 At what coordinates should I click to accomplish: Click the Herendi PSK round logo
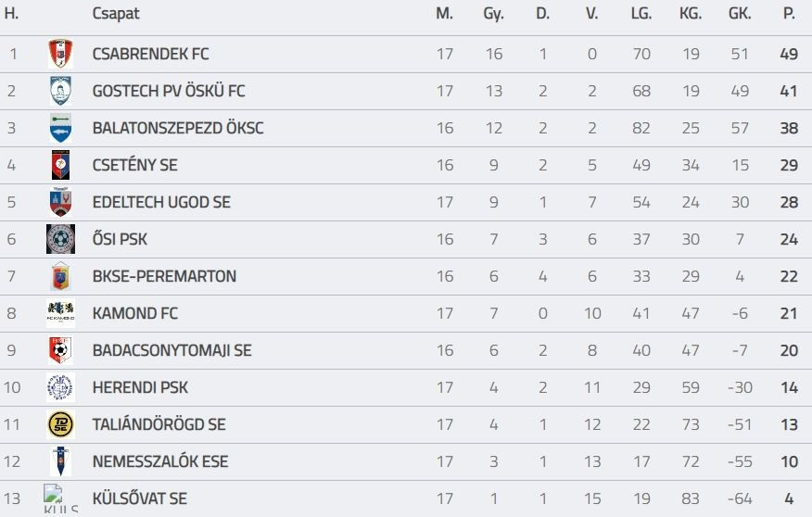click(x=60, y=387)
